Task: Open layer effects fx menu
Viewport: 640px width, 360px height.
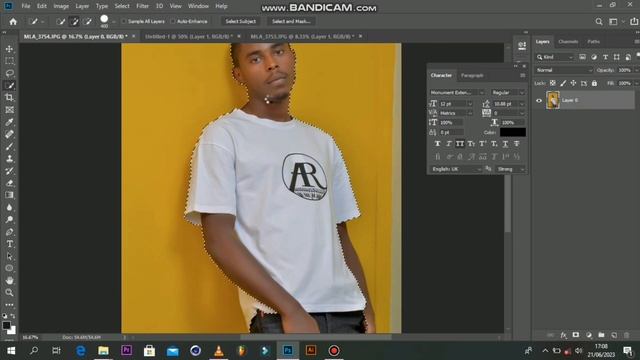Action: pos(563,335)
